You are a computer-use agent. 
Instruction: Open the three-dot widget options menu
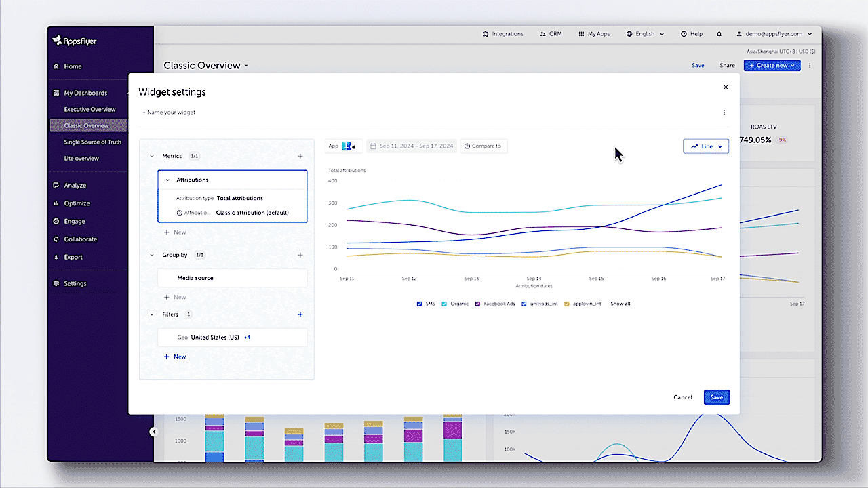724,113
